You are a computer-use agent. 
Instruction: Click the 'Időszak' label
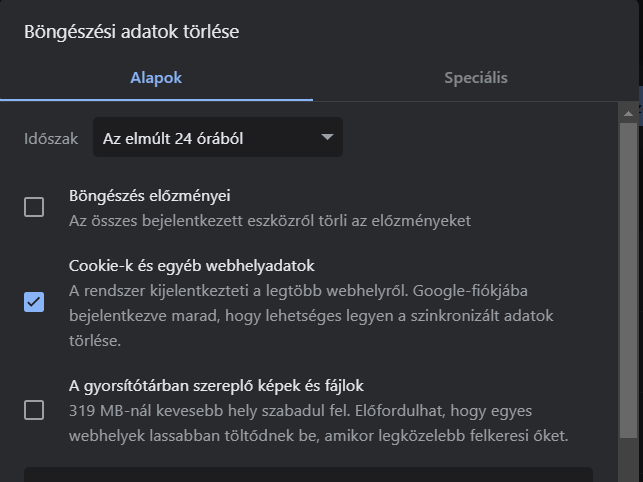(x=51, y=139)
